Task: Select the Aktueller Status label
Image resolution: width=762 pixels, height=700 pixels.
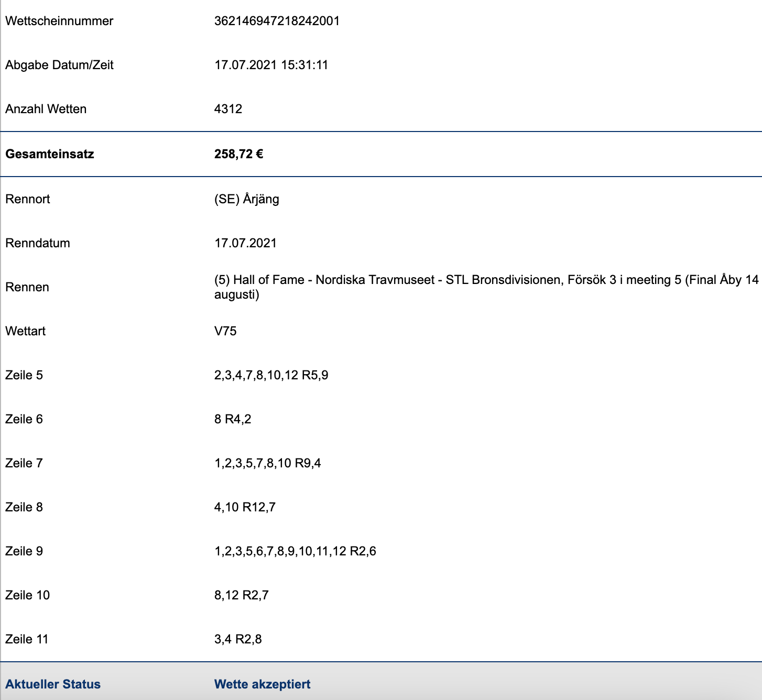Action: point(53,684)
